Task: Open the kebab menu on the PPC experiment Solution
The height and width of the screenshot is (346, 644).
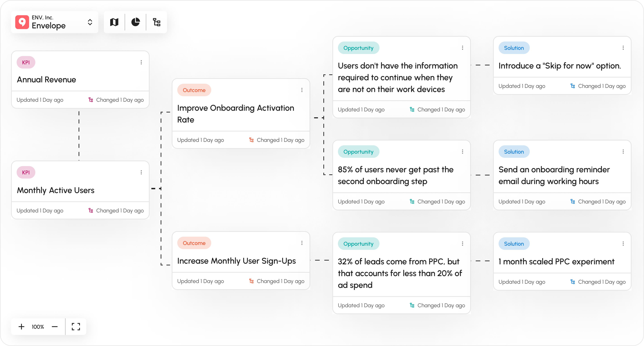Action: [x=623, y=244]
